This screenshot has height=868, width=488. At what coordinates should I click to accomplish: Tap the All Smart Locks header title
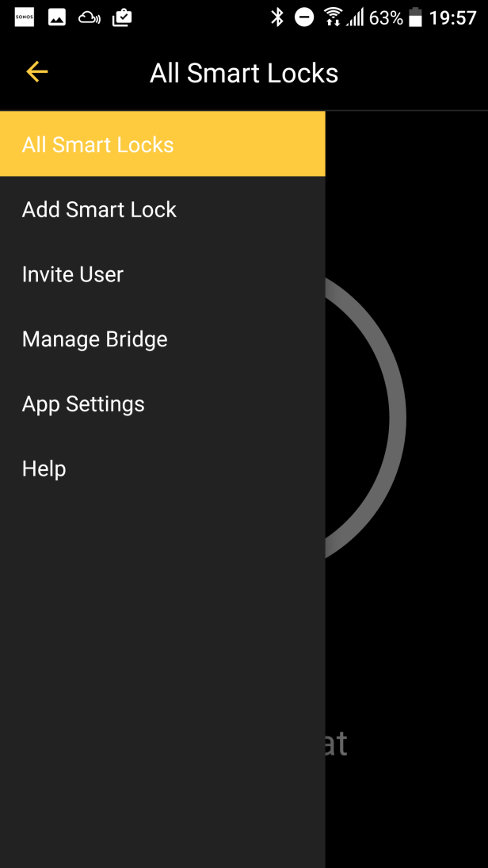(x=244, y=73)
